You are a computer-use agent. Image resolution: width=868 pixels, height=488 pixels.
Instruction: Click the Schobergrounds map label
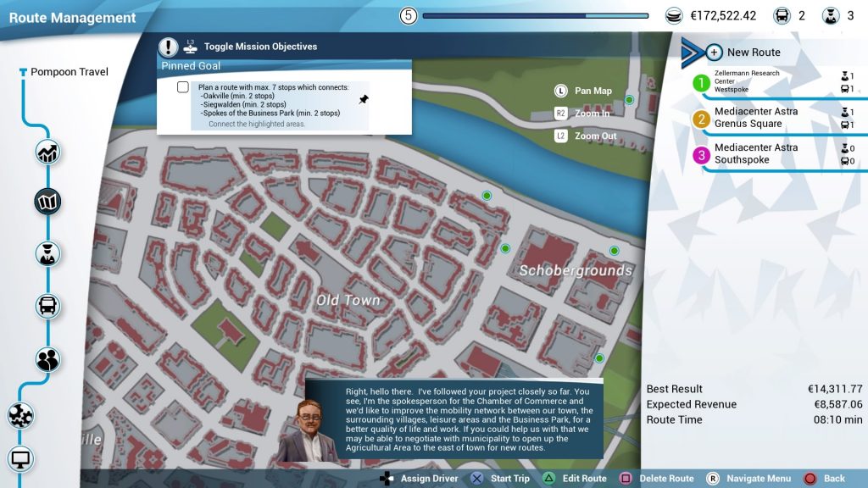(576, 270)
